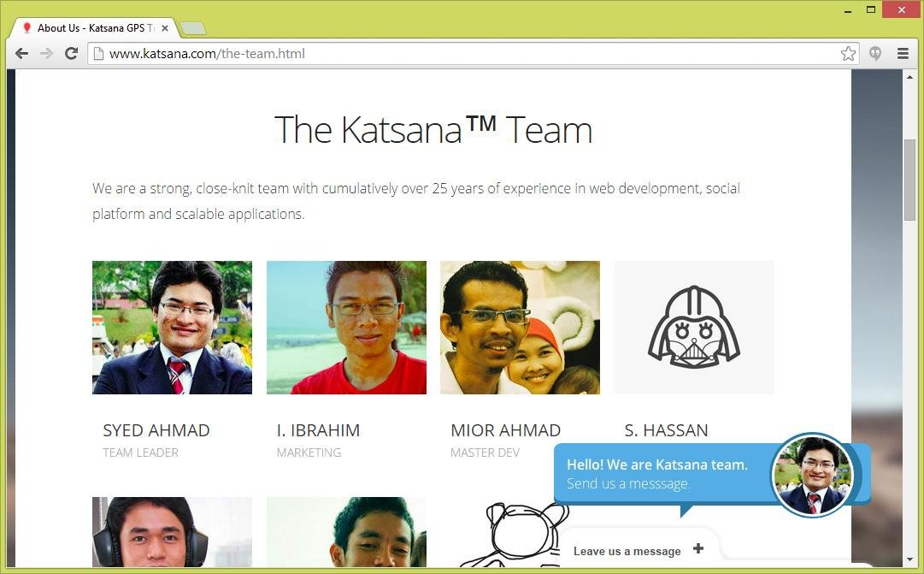Open Leave us a message chat bar
Screen dimensions: 924x574
point(639,550)
